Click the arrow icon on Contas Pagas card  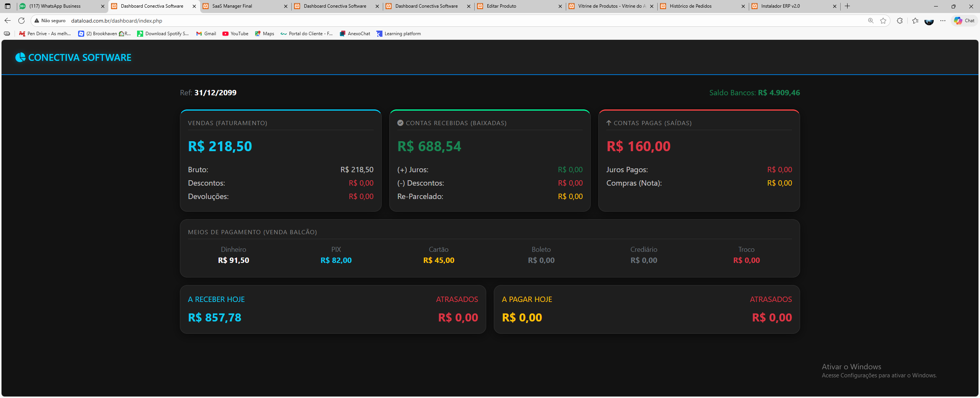tap(609, 123)
